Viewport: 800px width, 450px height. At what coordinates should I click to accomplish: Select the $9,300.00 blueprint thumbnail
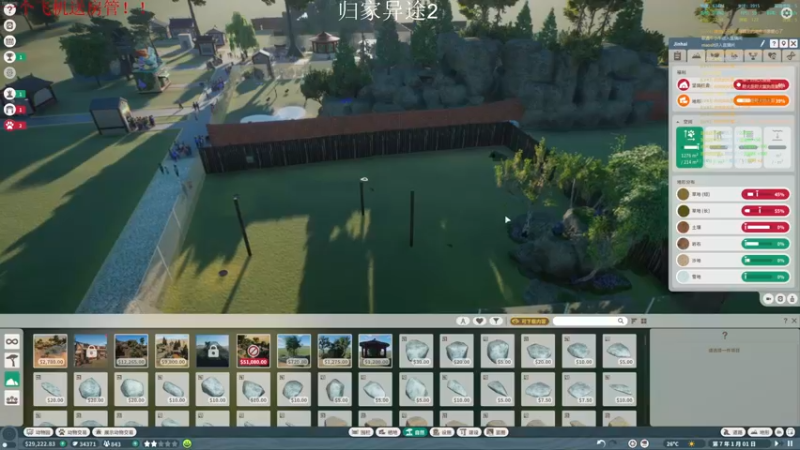tap(172, 351)
